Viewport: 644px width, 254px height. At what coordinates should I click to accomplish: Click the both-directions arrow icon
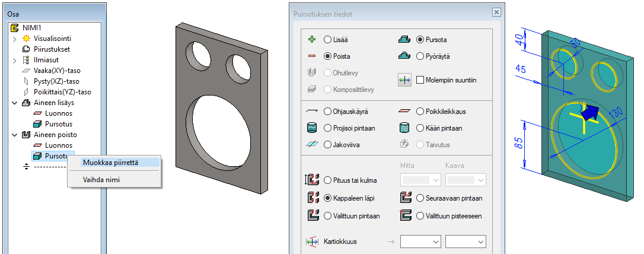404,80
